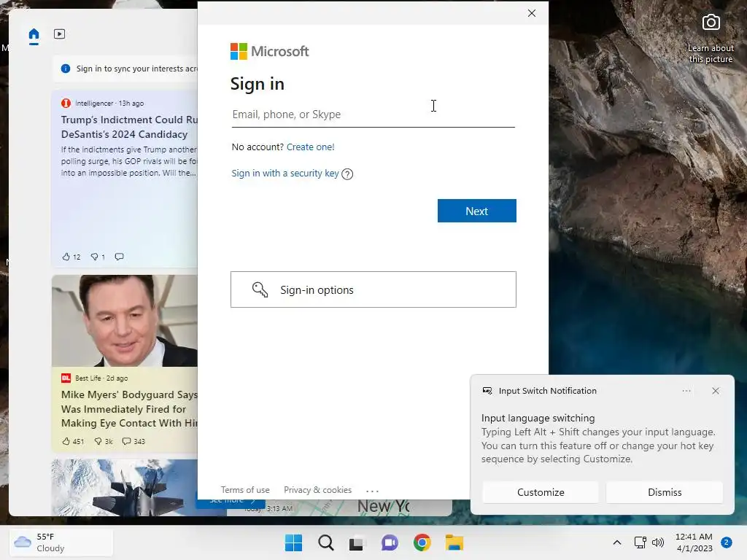Click the Next button
This screenshot has height=560, width=747.
coord(477,211)
